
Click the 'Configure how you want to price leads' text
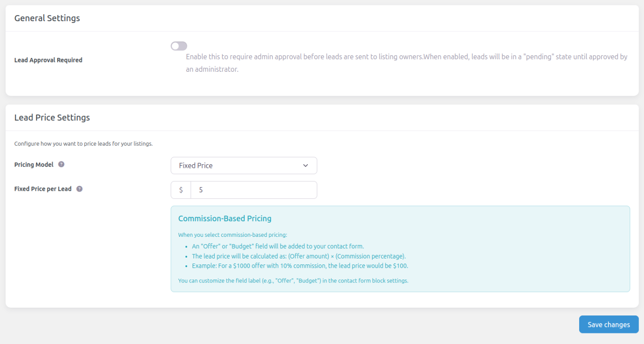click(x=83, y=143)
